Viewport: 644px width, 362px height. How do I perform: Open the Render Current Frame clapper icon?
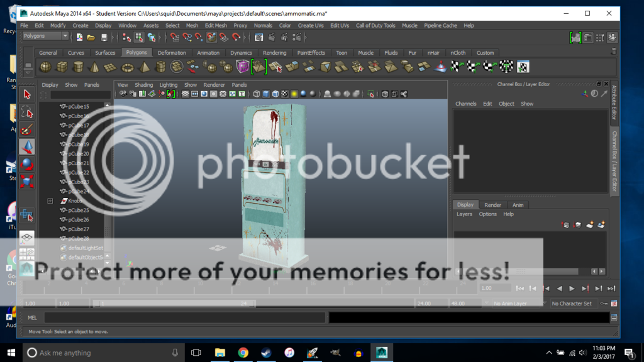pos(272,38)
